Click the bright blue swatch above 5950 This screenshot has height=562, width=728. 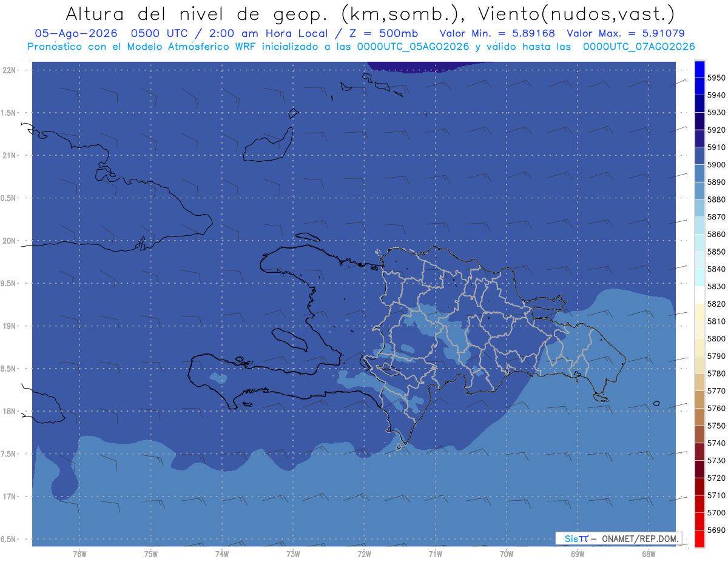(x=699, y=69)
